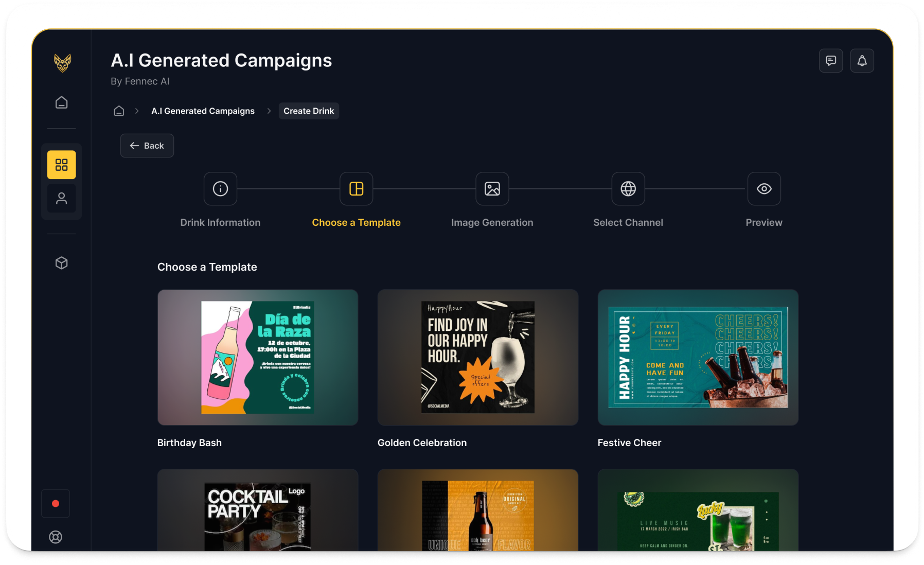Click the Fennec fox logo
This screenshot has height=565, width=924.
[62, 63]
